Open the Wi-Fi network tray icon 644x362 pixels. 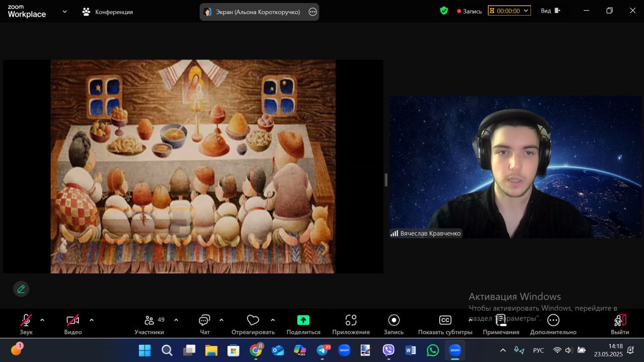click(x=557, y=350)
